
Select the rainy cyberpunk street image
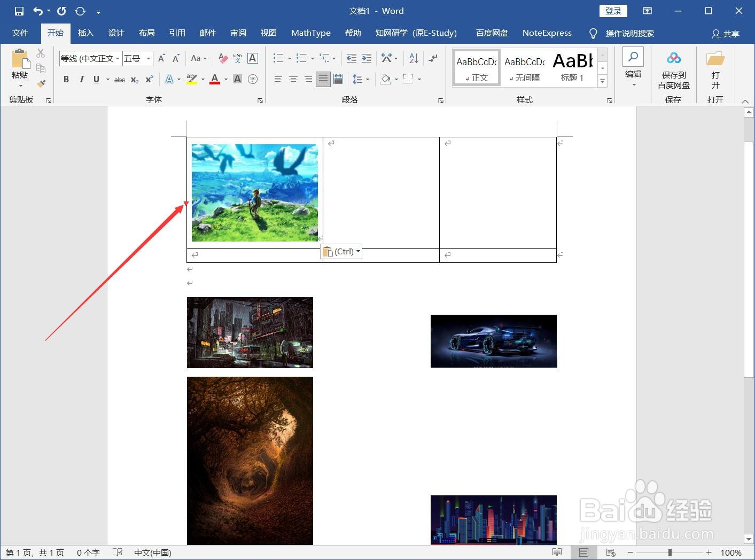(x=250, y=332)
